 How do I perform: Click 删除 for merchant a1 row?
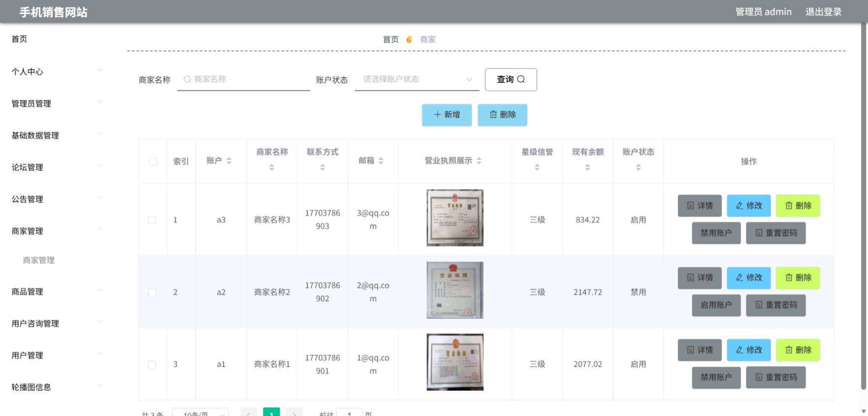(x=798, y=350)
